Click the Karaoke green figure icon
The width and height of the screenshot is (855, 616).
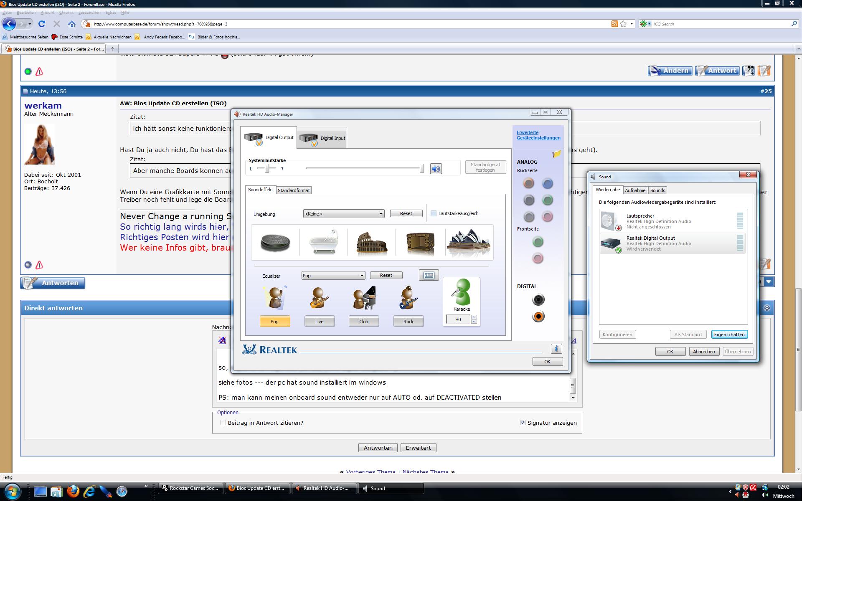click(x=462, y=292)
